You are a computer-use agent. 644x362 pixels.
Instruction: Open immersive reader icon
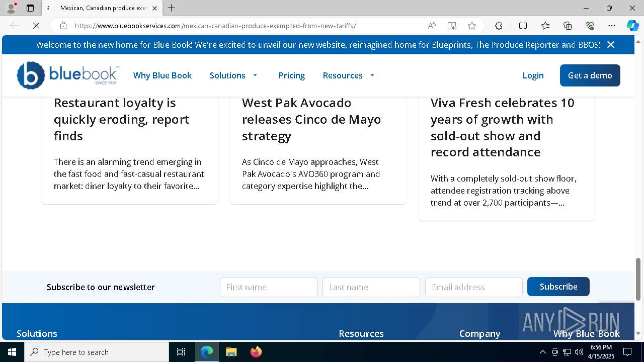pos(452,26)
